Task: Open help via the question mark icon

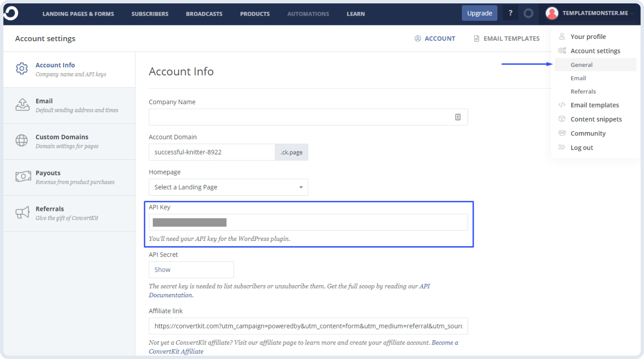Action: coord(510,13)
